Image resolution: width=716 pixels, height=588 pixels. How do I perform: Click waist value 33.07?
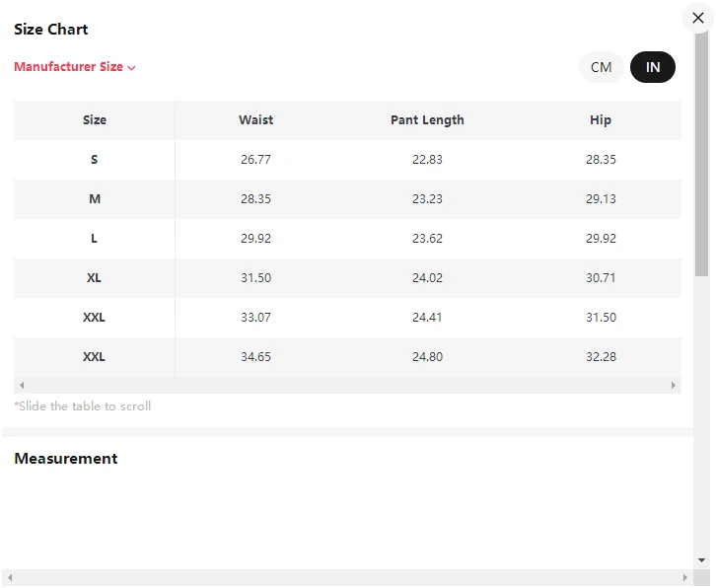(255, 317)
